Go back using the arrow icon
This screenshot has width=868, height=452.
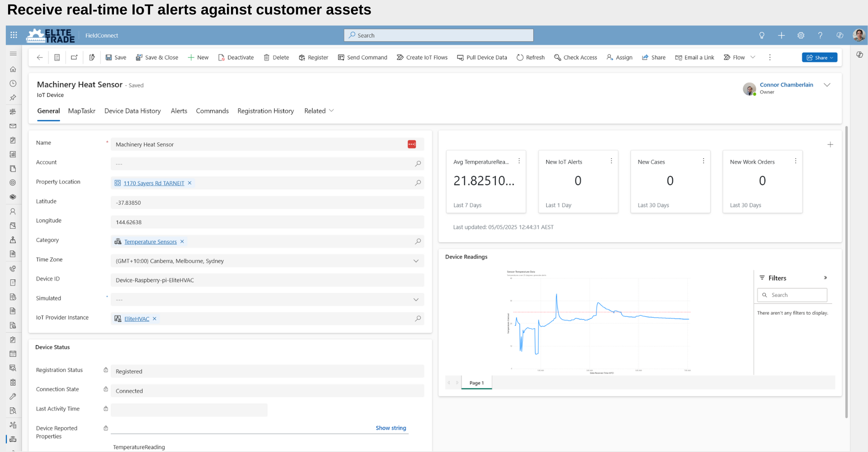pos(40,57)
